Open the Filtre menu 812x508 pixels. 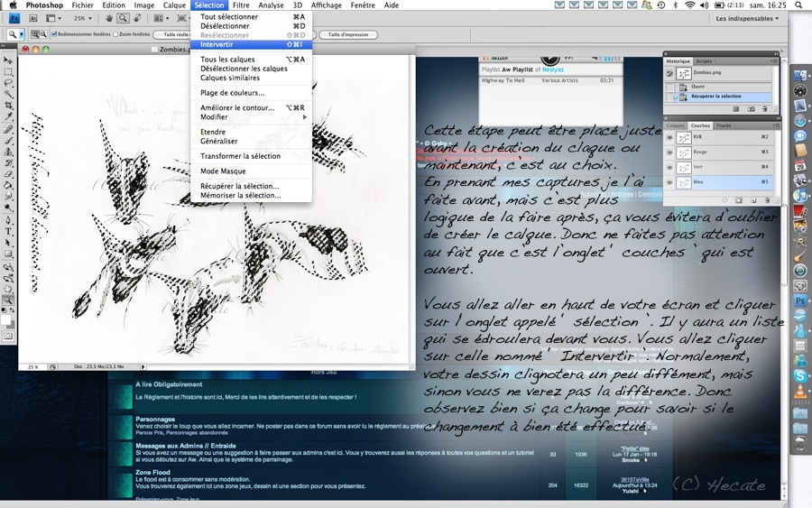pos(241,5)
